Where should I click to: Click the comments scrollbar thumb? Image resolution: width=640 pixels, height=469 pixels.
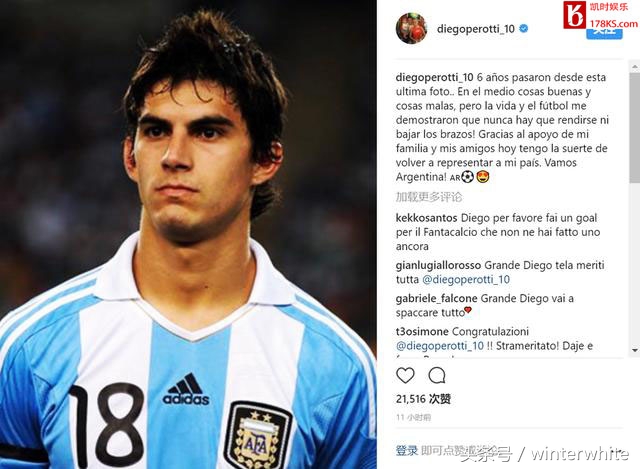click(635, 127)
